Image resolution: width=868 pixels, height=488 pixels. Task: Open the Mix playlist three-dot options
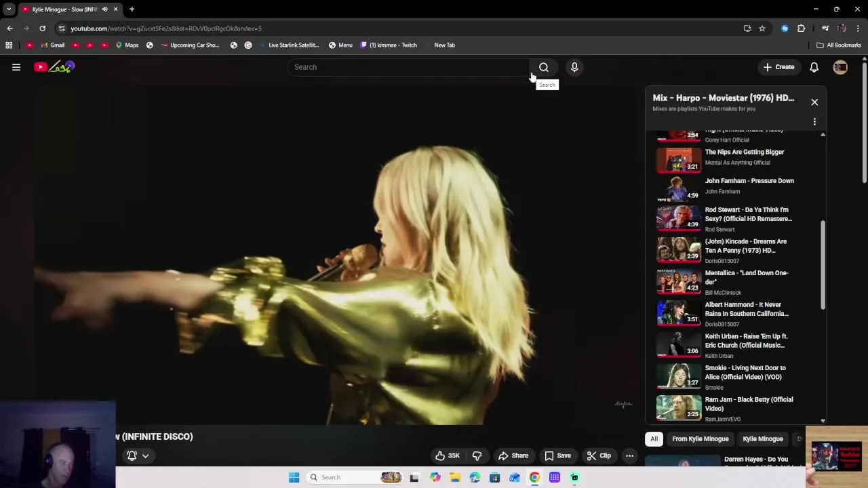(x=814, y=122)
